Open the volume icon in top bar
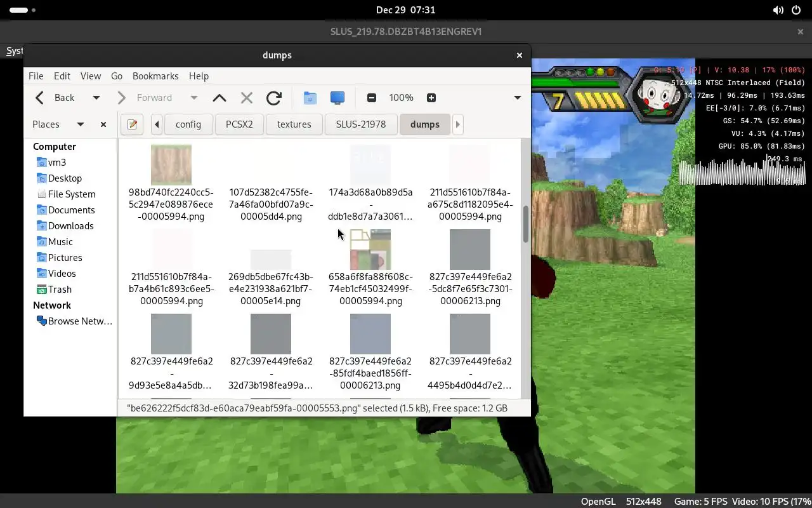Viewport: 812px width, 508px height. pyautogui.click(x=778, y=10)
